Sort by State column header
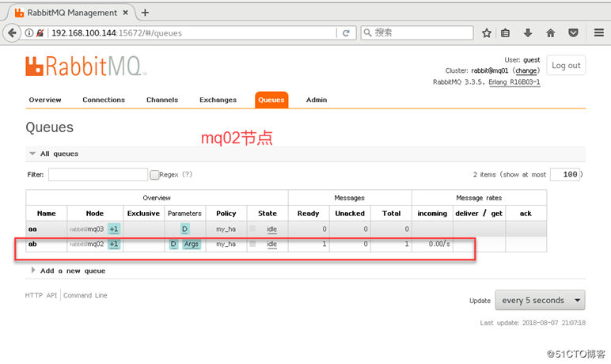The image size is (611, 364). (268, 213)
